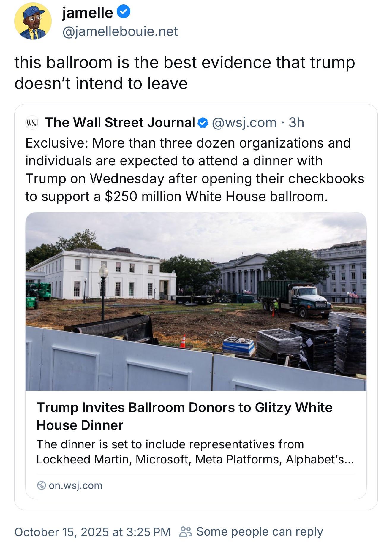Screen dimensions: 392x543
Task: Click jamelle's blue verified badge
Action: 123,12
